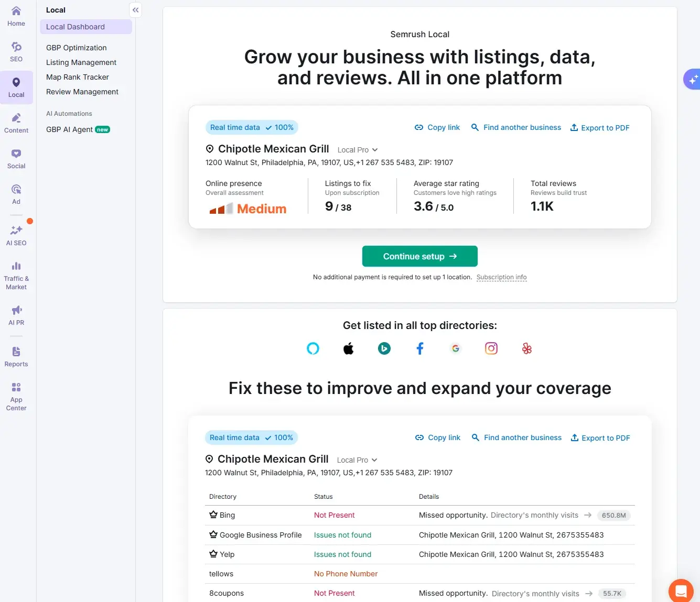Open the GBP Optimization menu item
The width and height of the screenshot is (700, 602).
click(77, 47)
